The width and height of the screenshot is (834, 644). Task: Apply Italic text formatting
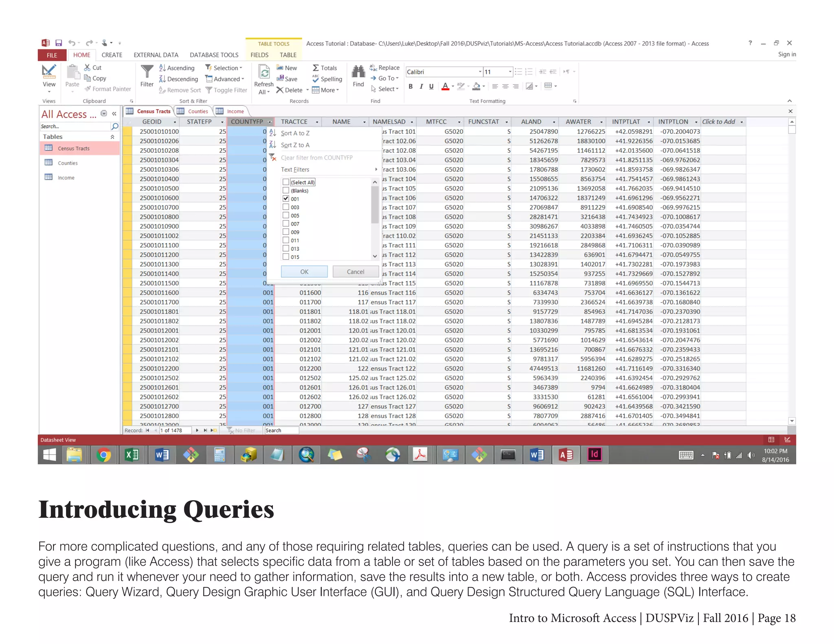coord(421,86)
